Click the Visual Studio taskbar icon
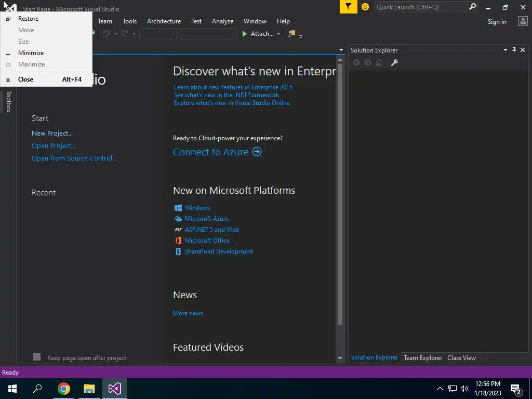 [115, 389]
